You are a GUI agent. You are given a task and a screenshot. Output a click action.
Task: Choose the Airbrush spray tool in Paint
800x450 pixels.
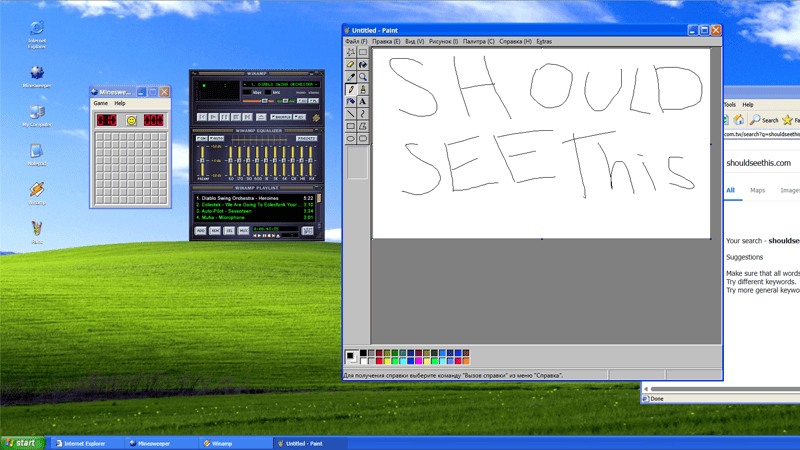(x=351, y=102)
